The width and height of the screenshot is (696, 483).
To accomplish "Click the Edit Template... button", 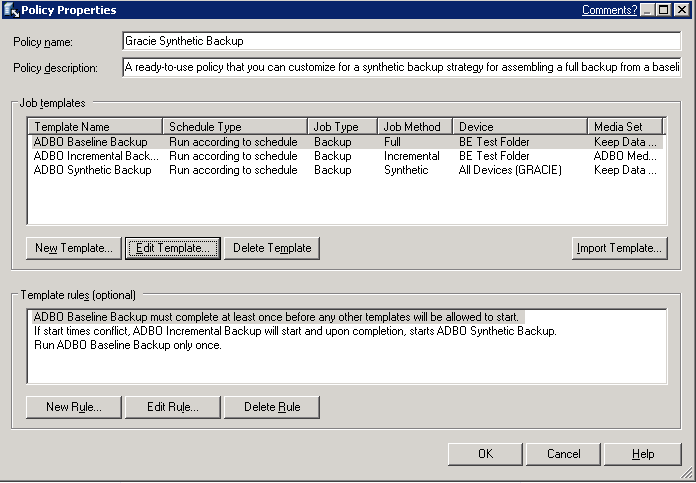I will coord(173,248).
